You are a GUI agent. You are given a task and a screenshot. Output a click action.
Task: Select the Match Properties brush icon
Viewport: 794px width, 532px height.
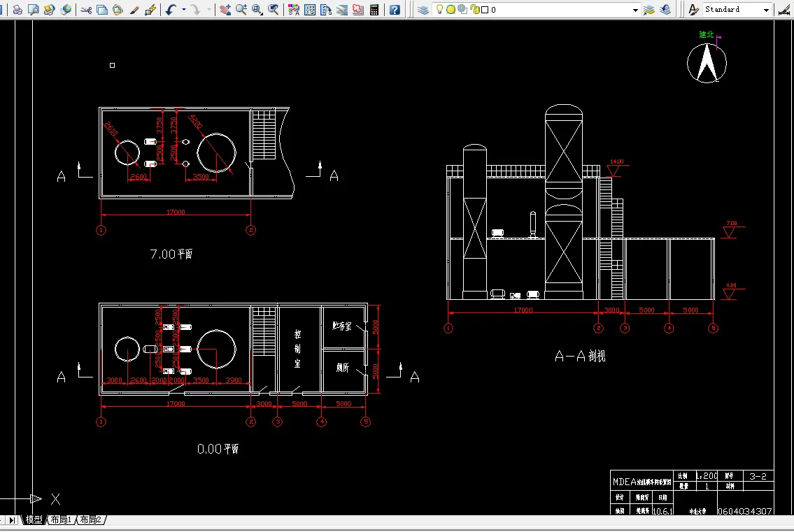(x=134, y=10)
